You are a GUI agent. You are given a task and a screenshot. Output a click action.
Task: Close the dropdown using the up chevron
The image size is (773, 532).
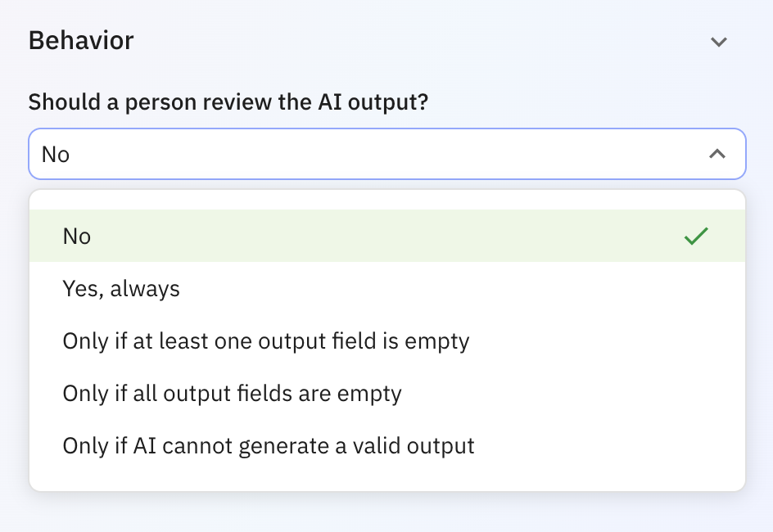pos(717,154)
